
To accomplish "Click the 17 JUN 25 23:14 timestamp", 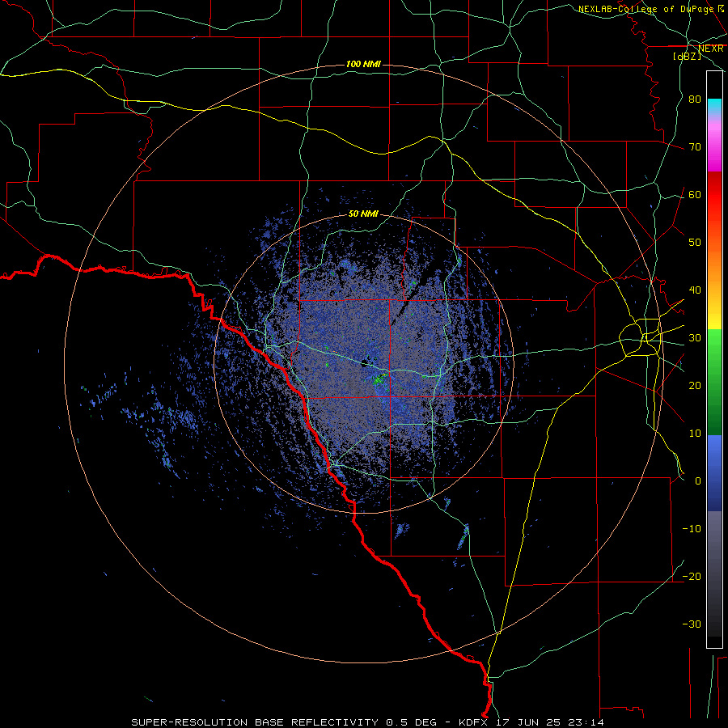I will coord(552,722).
